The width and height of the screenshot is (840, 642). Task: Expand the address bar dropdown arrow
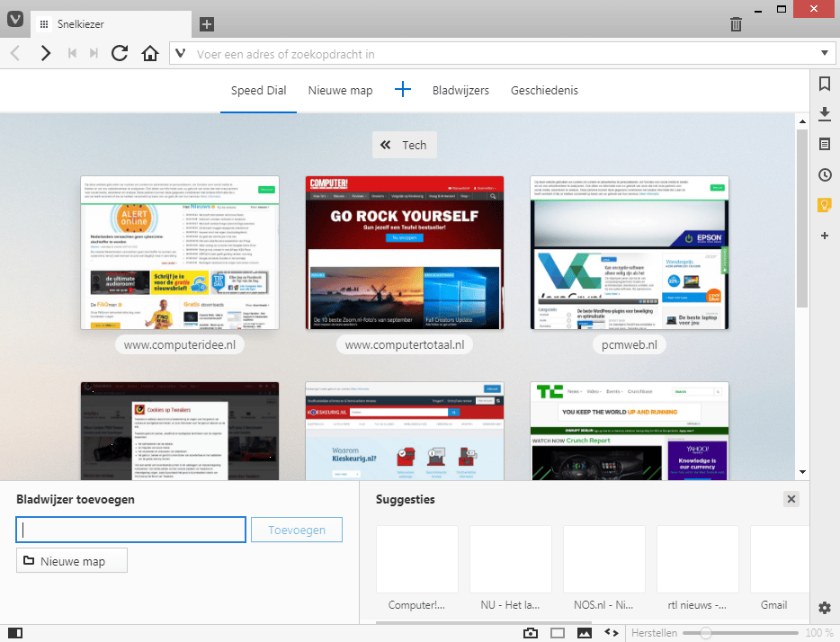pos(826,53)
